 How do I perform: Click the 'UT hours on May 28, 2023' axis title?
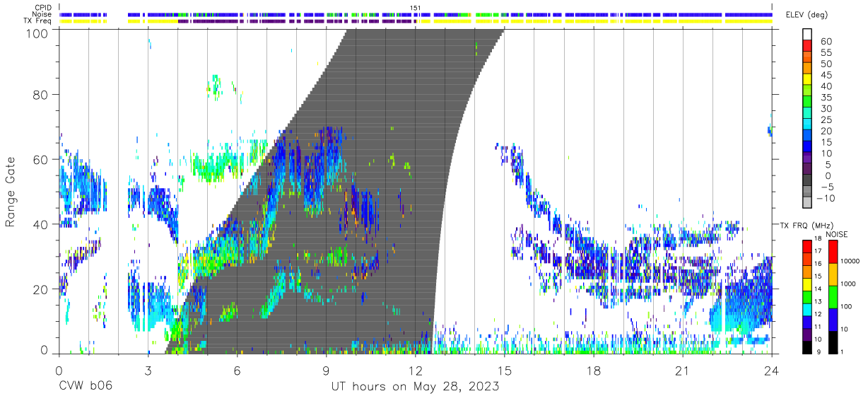416,387
